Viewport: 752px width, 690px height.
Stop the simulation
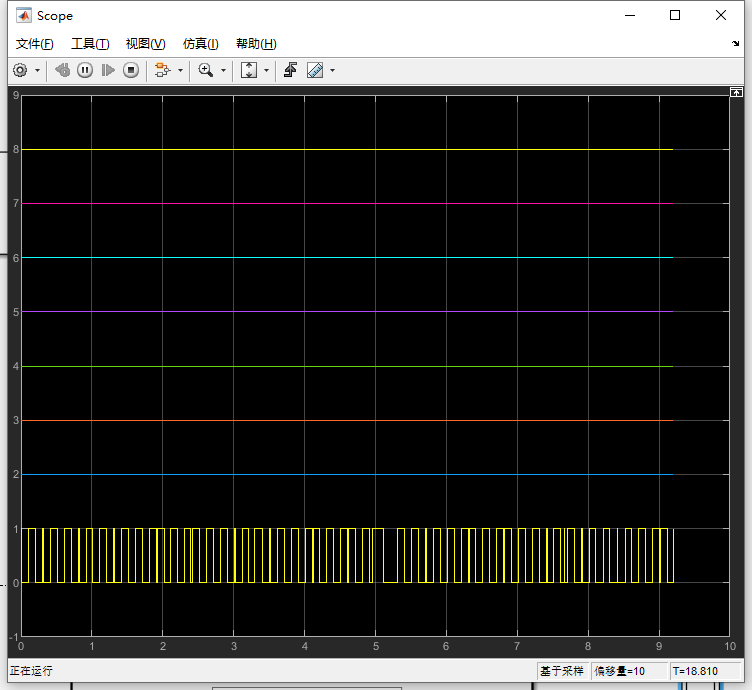click(x=131, y=70)
